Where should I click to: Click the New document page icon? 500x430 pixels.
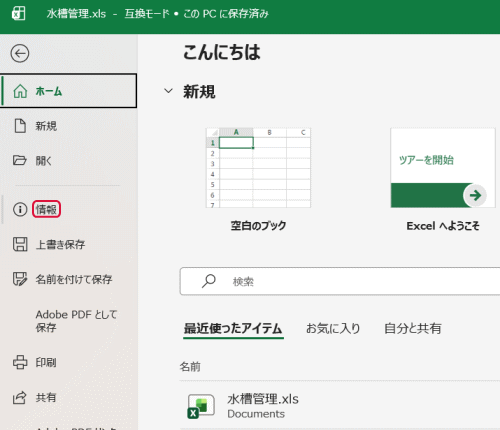coord(20,126)
